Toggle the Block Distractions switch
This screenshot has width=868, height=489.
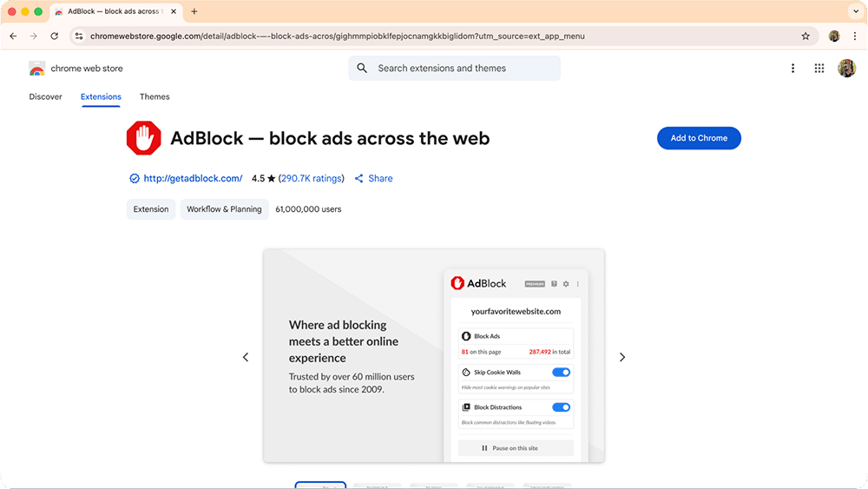point(561,406)
